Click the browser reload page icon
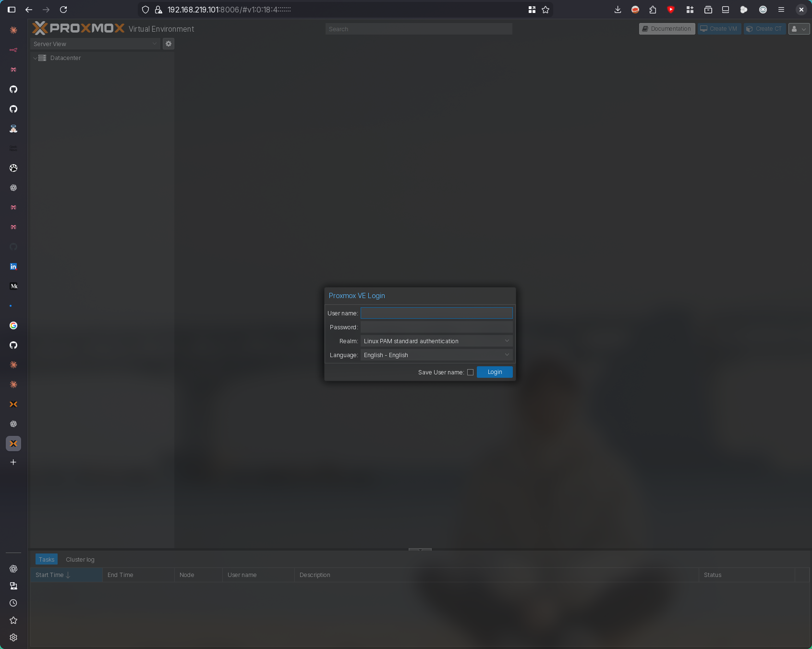 click(63, 10)
